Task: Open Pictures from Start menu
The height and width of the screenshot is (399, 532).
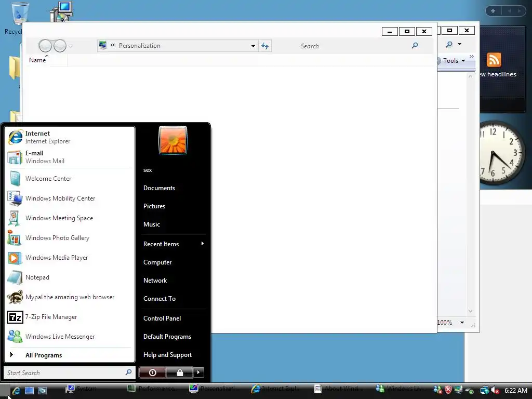Action: pyautogui.click(x=174, y=206)
